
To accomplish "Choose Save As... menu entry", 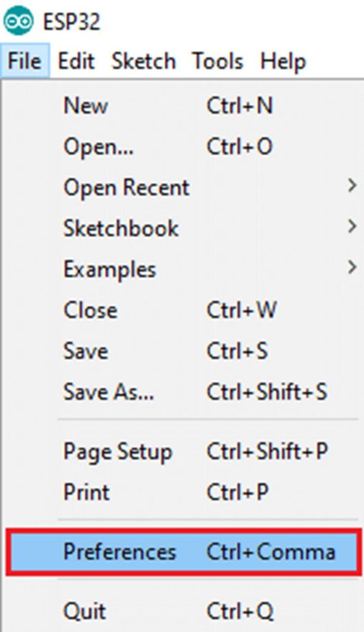I will pyautogui.click(x=181, y=391).
